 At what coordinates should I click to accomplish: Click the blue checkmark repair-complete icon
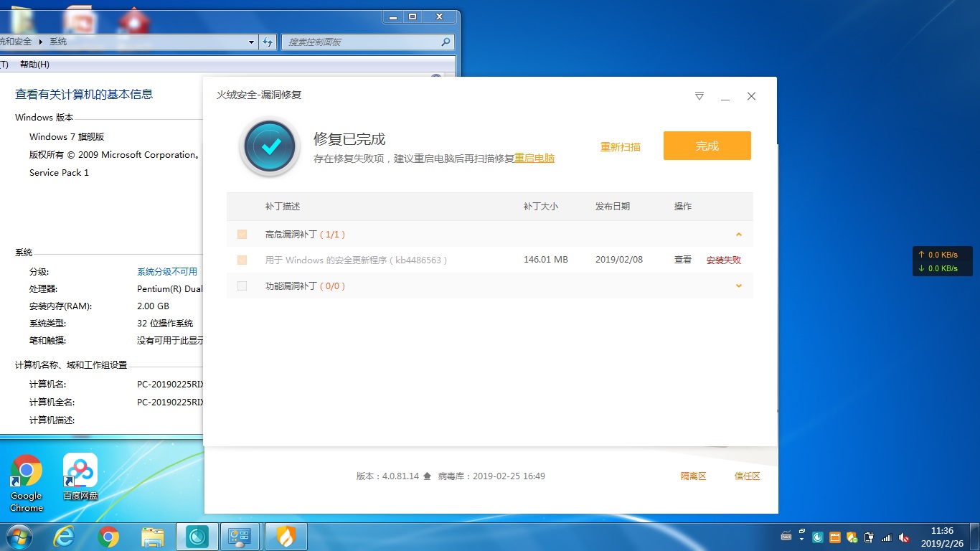270,146
